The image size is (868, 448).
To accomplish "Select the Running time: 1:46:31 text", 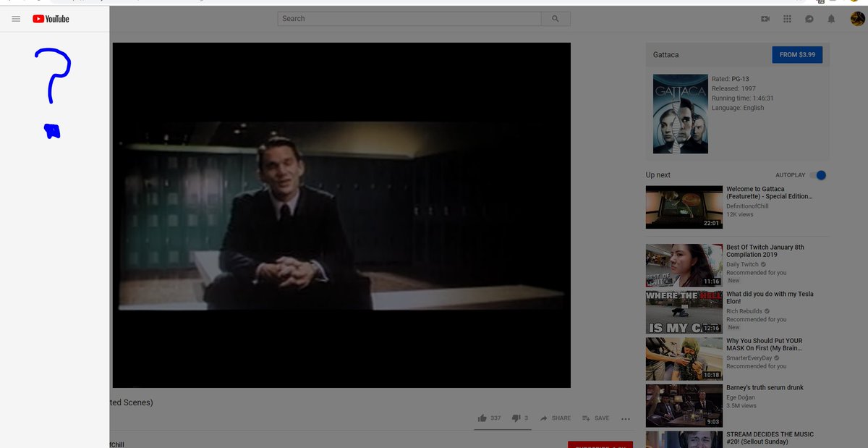I will [742, 98].
